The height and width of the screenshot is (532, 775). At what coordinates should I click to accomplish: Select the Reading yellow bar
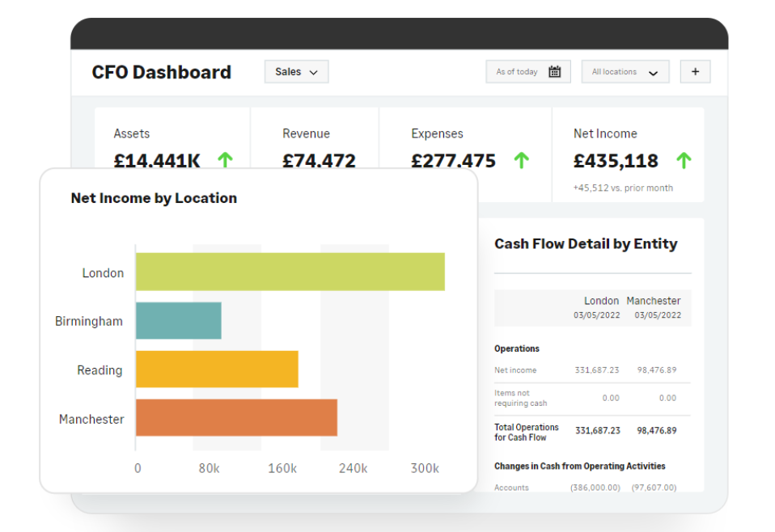tap(217, 369)
